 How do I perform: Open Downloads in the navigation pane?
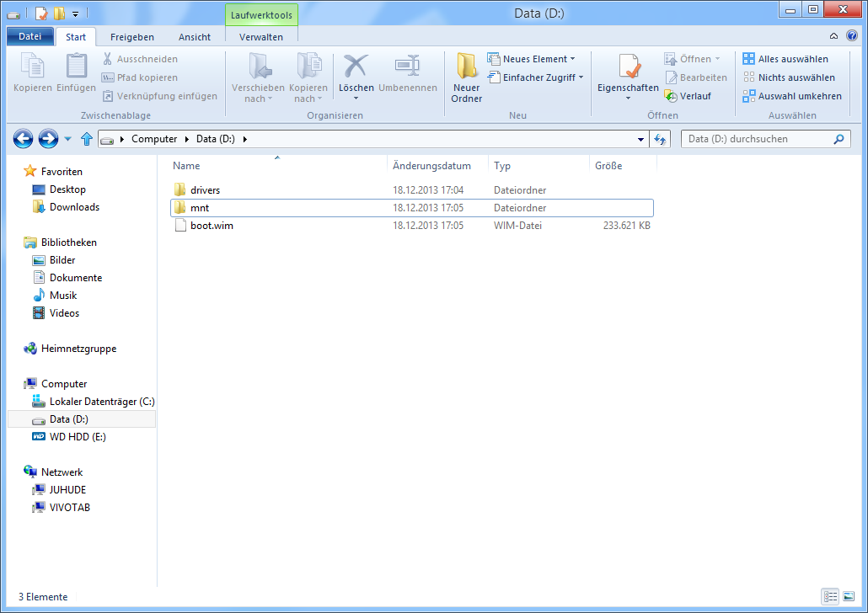point(74,207)
